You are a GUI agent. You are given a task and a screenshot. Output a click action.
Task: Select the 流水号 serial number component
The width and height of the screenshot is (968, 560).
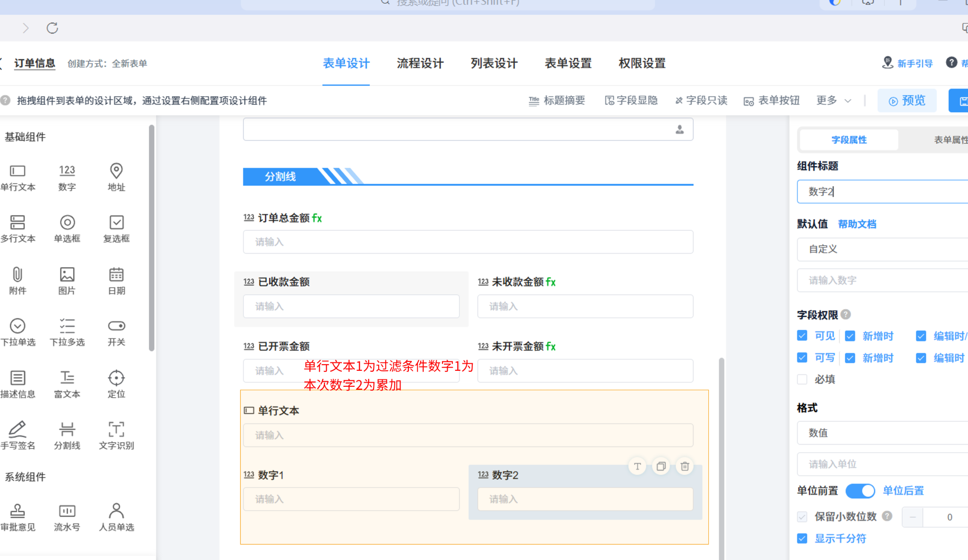pyautogui.click(x=67, y=518)
